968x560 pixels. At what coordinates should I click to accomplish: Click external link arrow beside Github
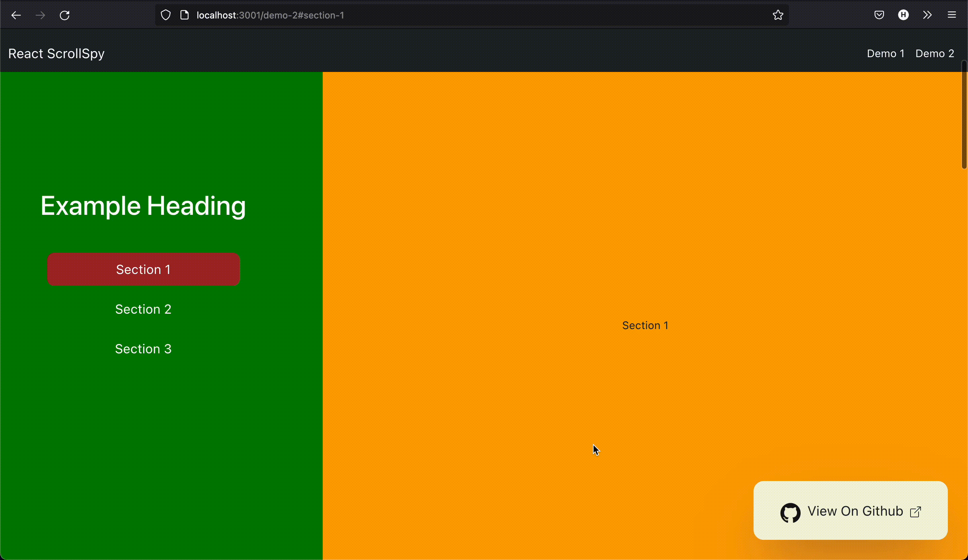click(x=916, y=512)
